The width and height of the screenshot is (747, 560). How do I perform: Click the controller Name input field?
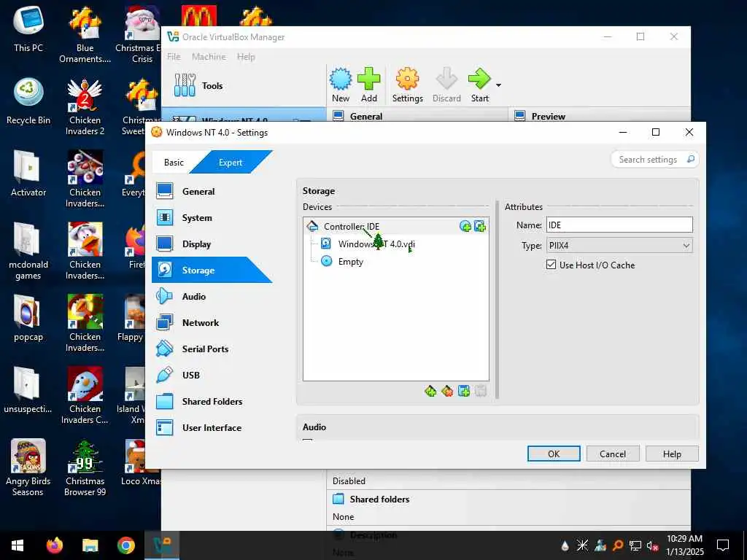(x=619, y=225)
